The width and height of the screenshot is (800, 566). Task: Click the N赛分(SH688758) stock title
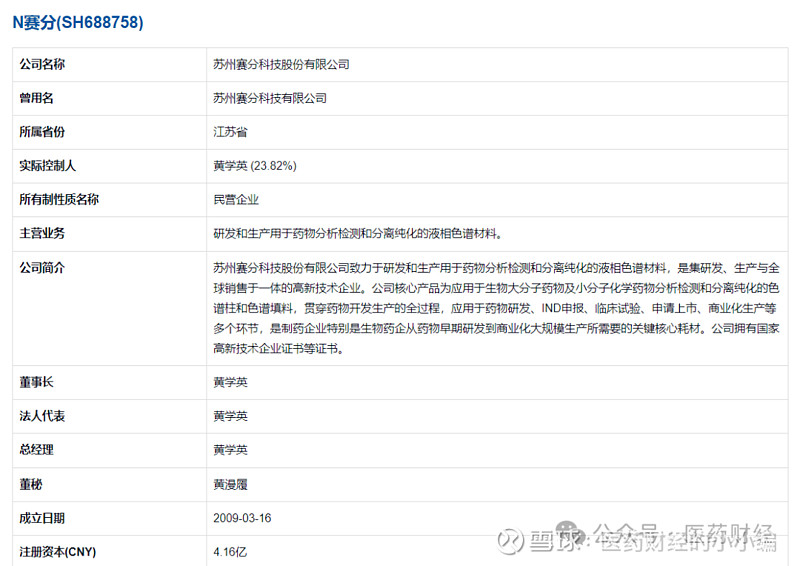[x=78, y=22]
